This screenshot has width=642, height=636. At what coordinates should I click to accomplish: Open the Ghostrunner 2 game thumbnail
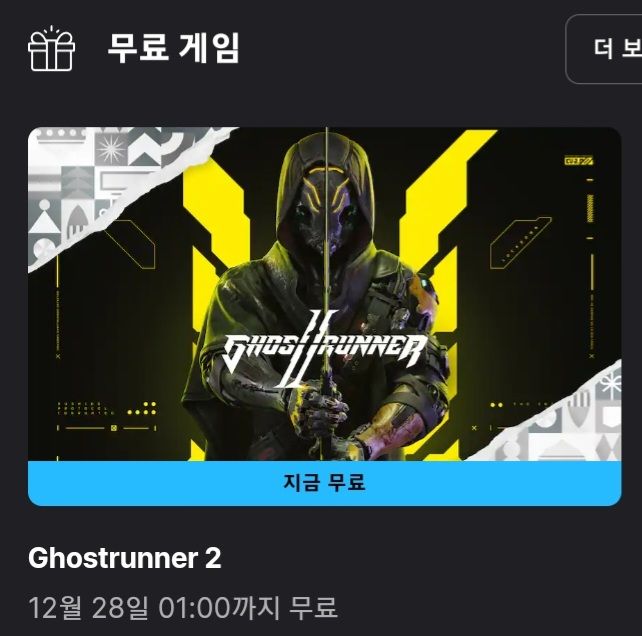click(x=324, y=294)
